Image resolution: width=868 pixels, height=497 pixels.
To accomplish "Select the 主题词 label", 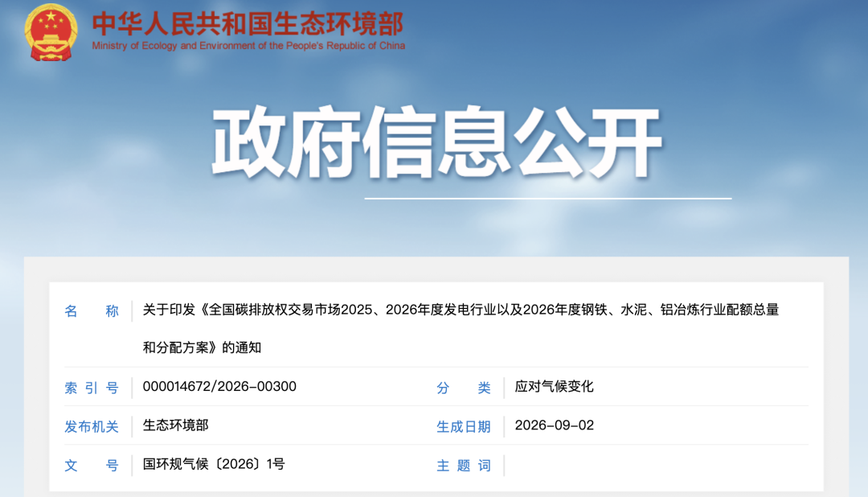I will tap(464, 466).
